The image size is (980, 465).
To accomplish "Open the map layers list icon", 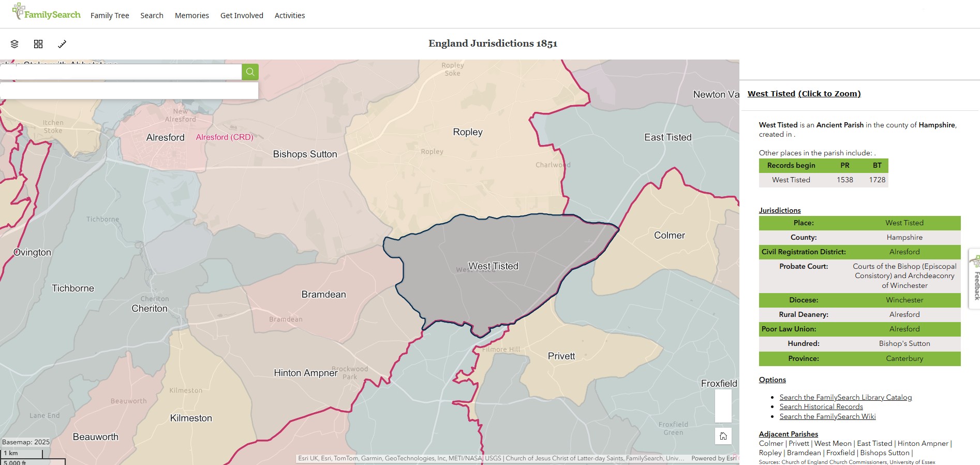I will (14, 44).
